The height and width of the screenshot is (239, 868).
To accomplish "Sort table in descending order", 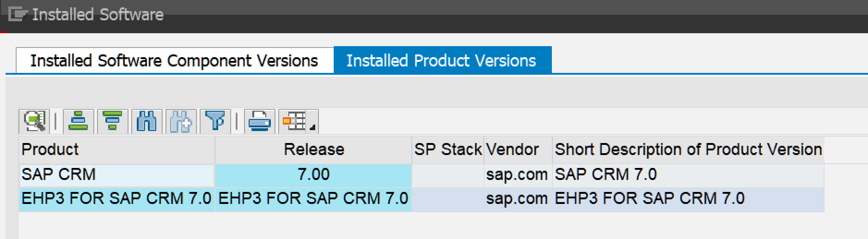I will [x=112, y=122].
